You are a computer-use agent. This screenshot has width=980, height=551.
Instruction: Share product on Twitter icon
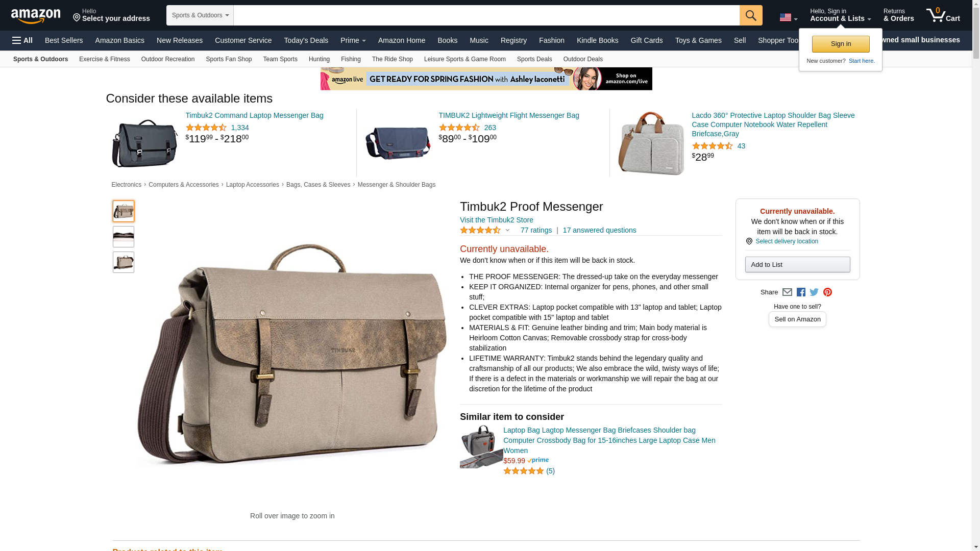pos(814,292)
